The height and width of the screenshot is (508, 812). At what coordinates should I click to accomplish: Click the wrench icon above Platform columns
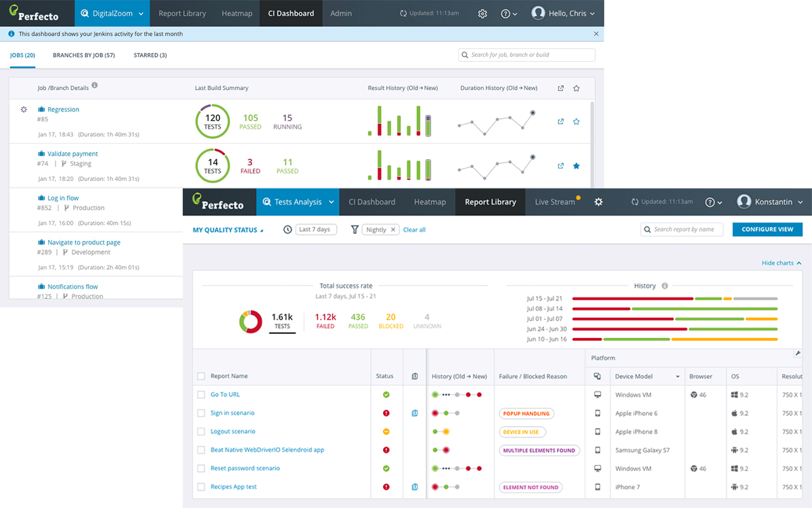click(798, 354)
